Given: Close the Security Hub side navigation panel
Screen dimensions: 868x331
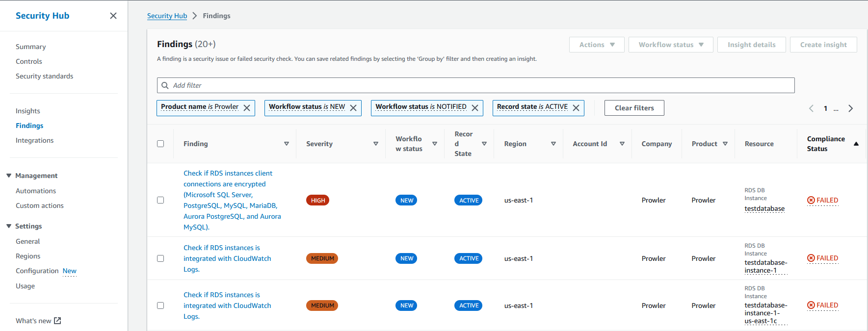Looking at the screenshot, I should pos(113,16).
